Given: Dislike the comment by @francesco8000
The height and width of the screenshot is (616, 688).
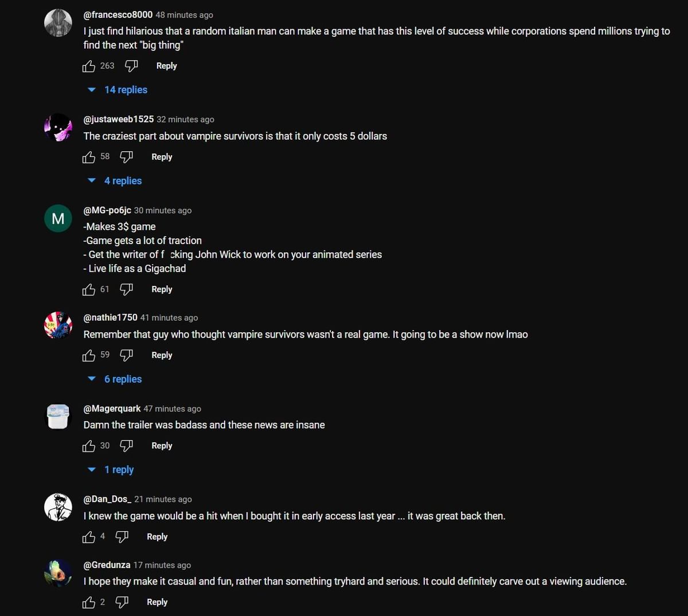Looking at the screenshot, I should 131,66.
